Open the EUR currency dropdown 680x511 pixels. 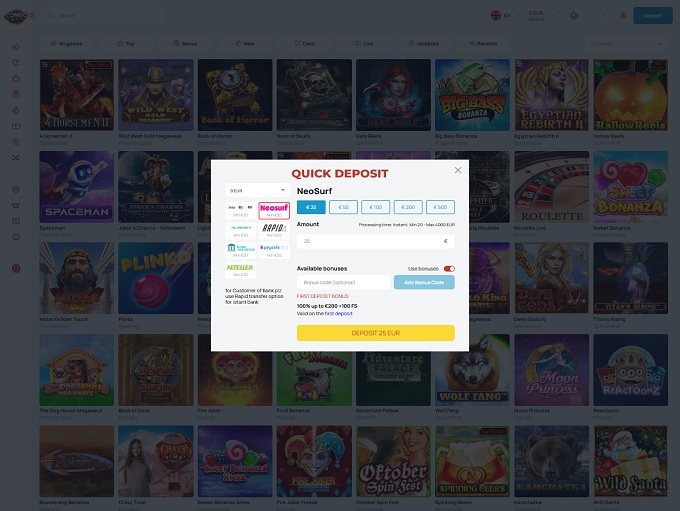tap(257, 189)
